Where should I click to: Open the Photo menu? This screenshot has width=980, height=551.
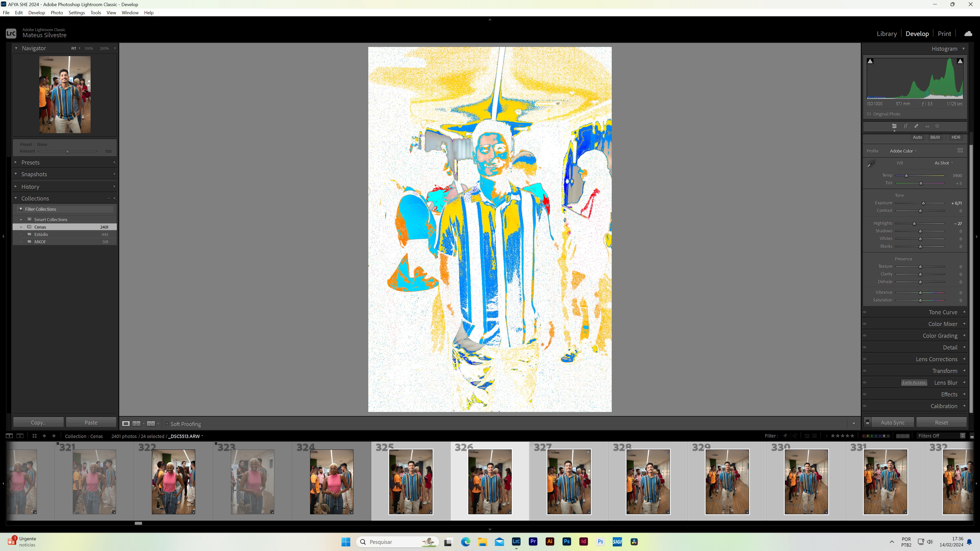(57, 12)
